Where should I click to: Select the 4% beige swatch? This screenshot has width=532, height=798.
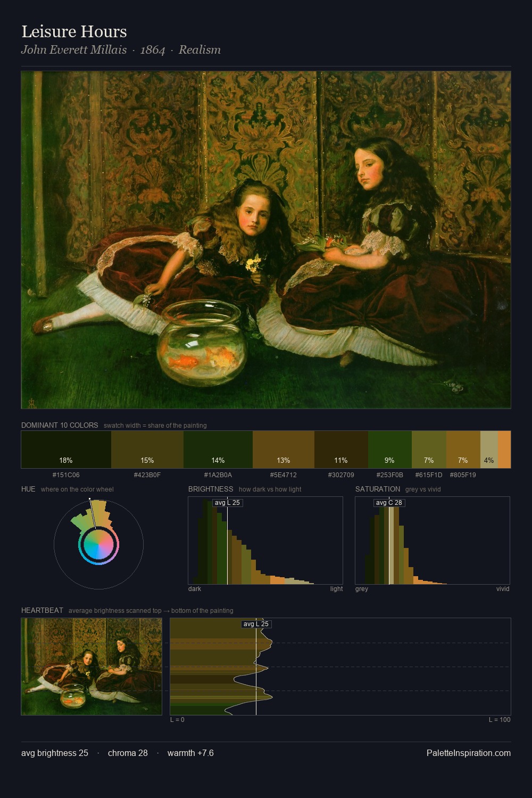[489, 450]
